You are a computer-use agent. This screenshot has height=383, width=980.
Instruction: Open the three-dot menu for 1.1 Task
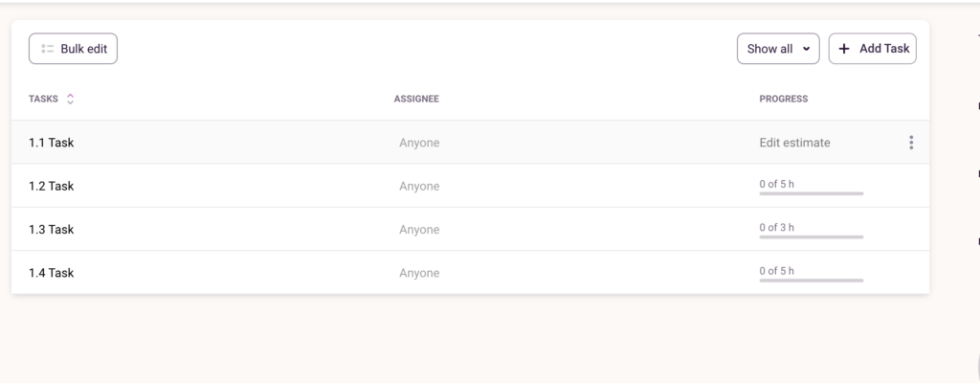910,143
